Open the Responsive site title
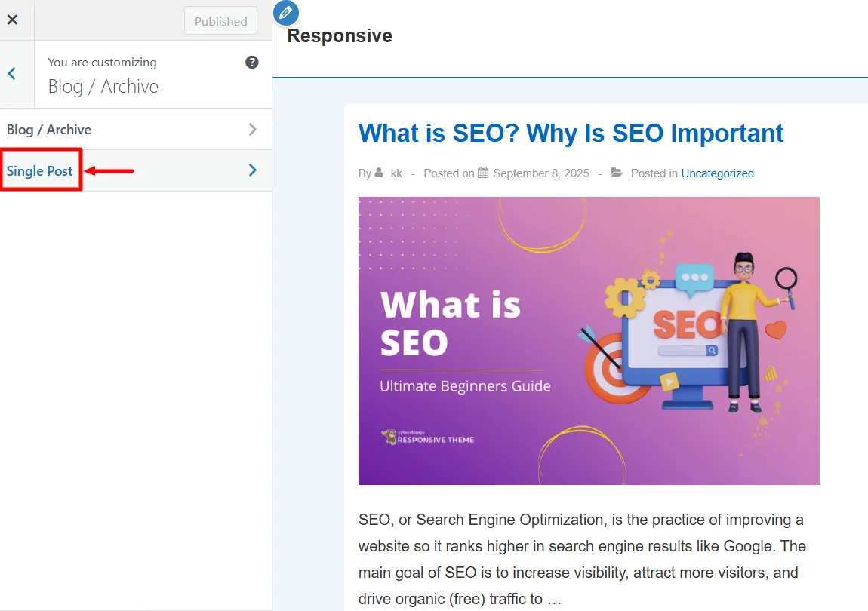Image resolution: width=868 pixels, height=611 pixels. pos(340,35)
